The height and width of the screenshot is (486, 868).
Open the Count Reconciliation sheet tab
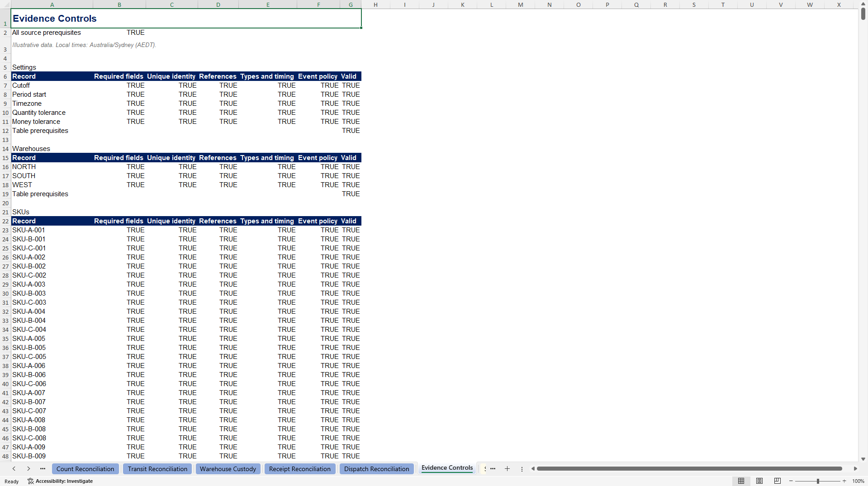(85, 469)
